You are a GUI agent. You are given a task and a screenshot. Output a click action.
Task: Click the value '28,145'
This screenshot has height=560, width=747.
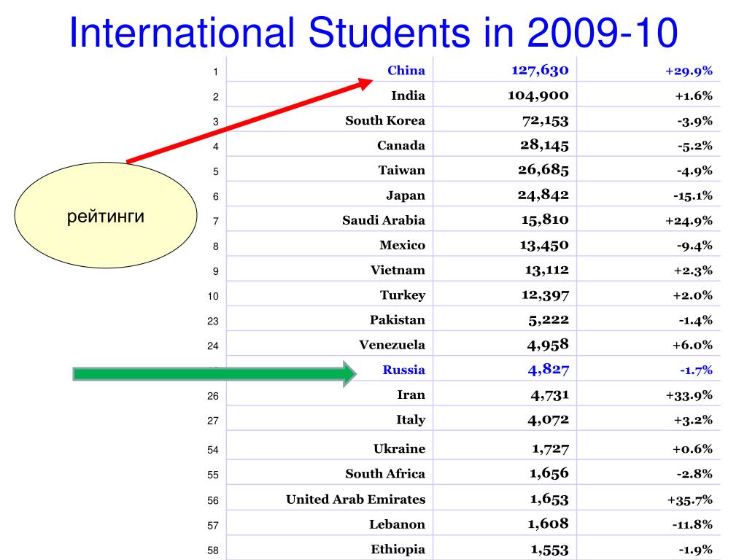pyautogui.click(x=544, y=145)
